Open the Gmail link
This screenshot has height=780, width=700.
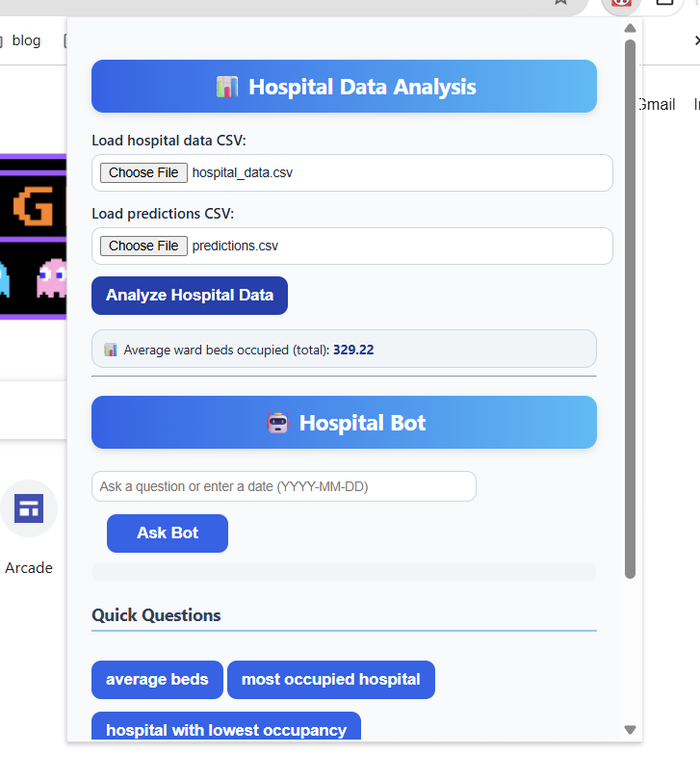pyautogui.click(x=657, y=104)
